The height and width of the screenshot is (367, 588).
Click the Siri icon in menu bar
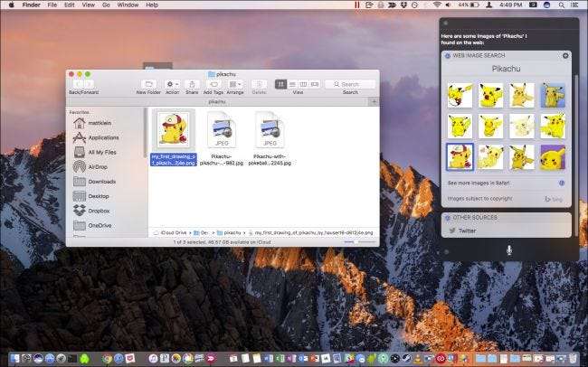click(x=546, y=5)
